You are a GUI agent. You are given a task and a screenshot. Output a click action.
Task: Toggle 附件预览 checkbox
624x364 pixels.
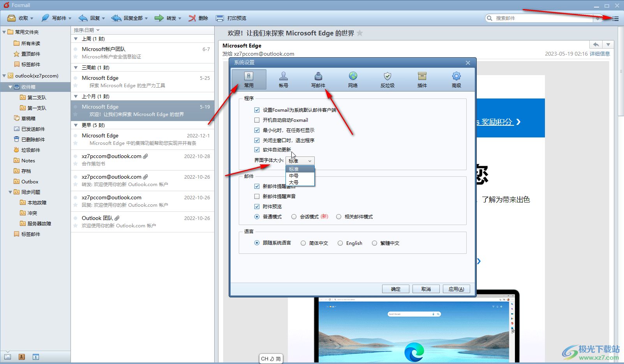257,207
